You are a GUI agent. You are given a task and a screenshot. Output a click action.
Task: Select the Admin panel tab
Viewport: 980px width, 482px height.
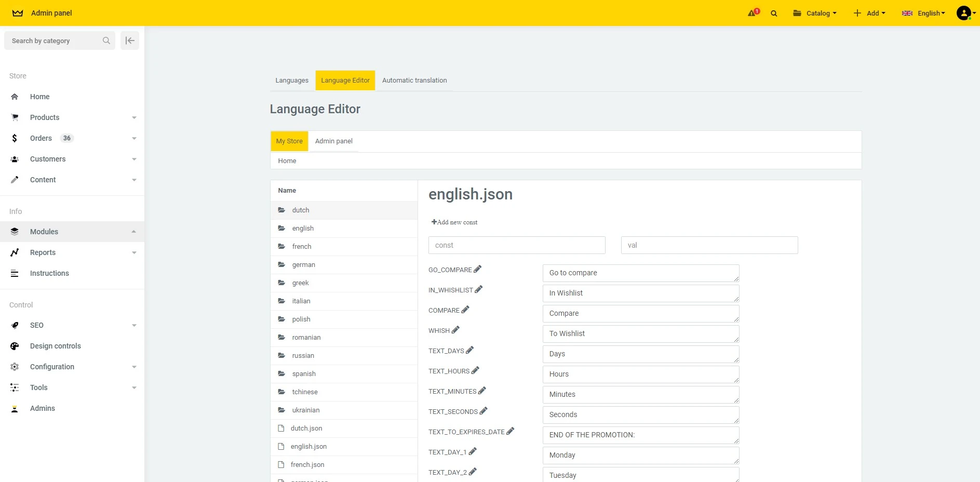pyautogui.click(x=333, y=141)
